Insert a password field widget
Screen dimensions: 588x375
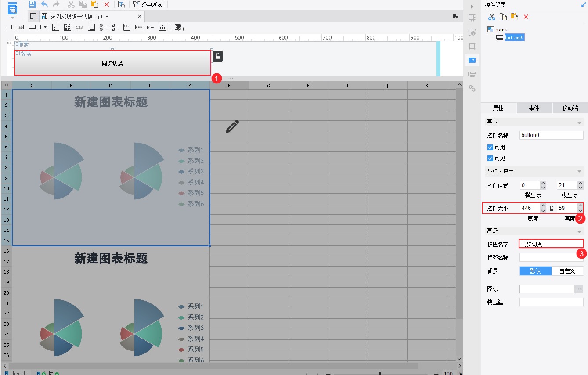(x=139, y=27)
